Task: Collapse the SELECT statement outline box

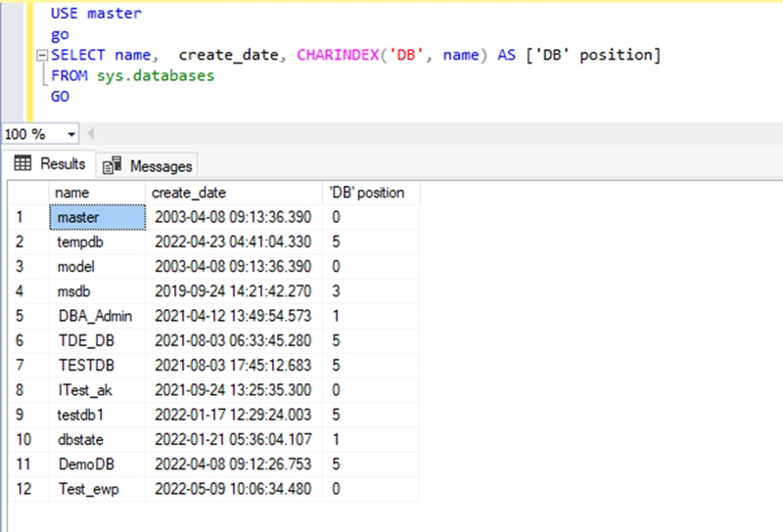Action: (x=42, y=55)
